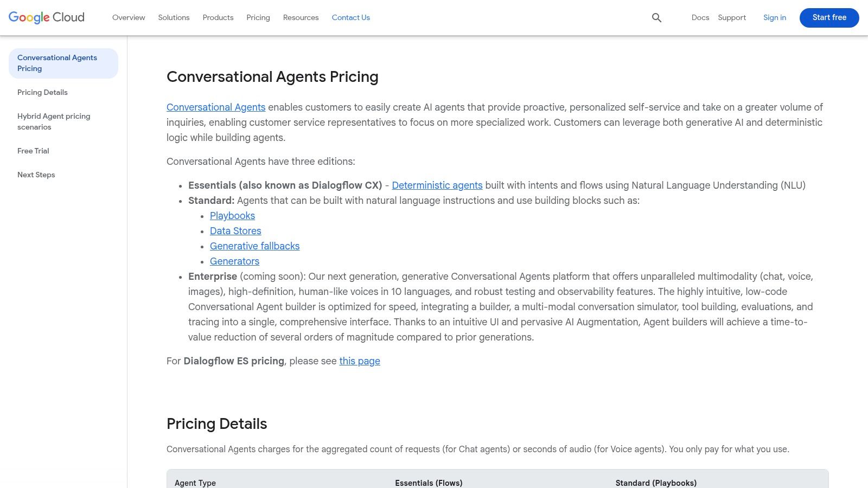Go to Next Steps sidebar section
Screen dimensions: 868x488
[x=36, y=175]
